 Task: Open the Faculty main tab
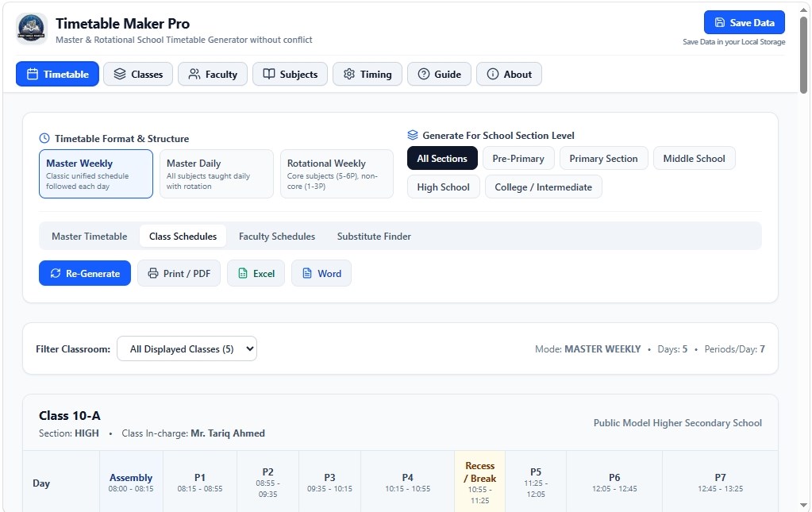(213, 74)
